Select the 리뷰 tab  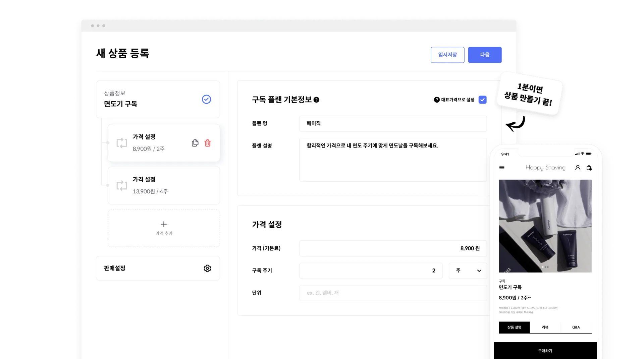point(545,327)
